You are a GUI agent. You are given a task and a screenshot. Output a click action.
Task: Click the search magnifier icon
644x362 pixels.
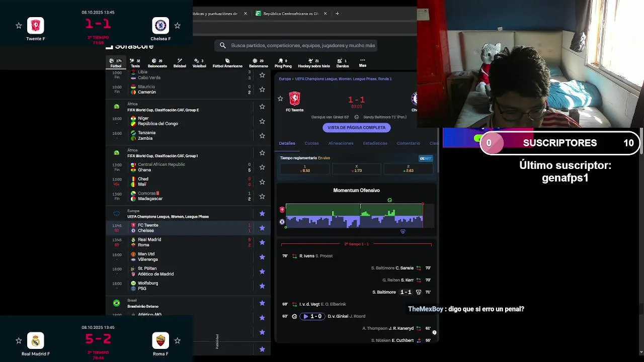tap(223, 45)
